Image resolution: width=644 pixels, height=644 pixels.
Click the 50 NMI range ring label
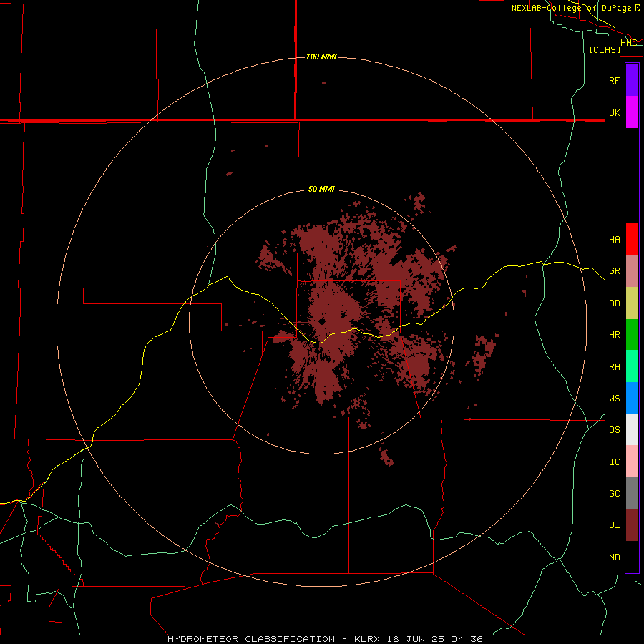tap(321, 189)
